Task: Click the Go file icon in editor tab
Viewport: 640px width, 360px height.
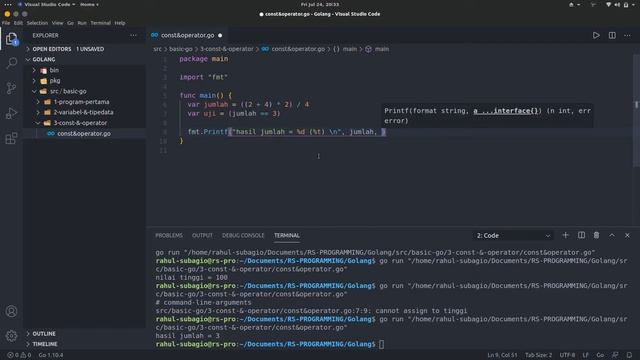Action: pyautogui.click(x=154, y=35)
